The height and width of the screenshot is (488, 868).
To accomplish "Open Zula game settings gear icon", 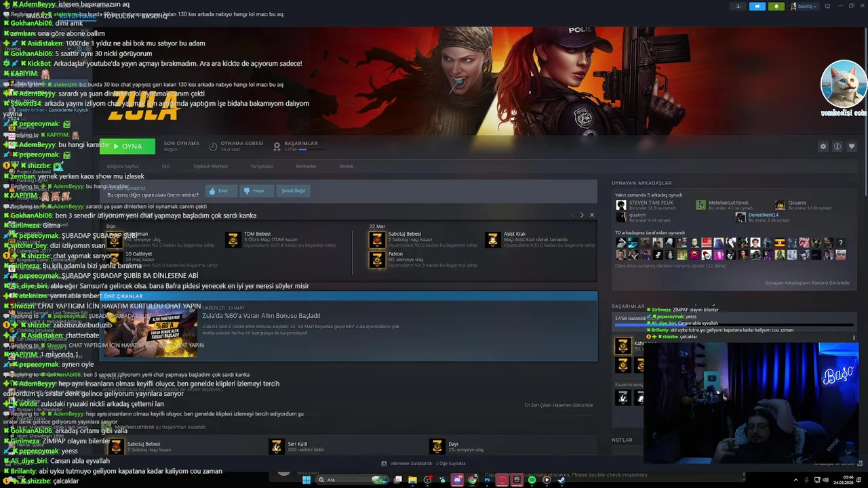I will [x=823, y=146].
